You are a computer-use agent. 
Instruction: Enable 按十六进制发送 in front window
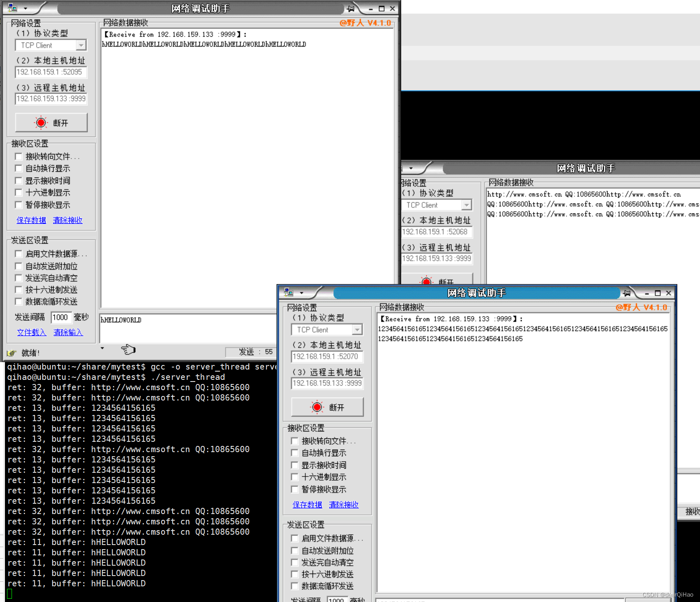pos(294,574)
